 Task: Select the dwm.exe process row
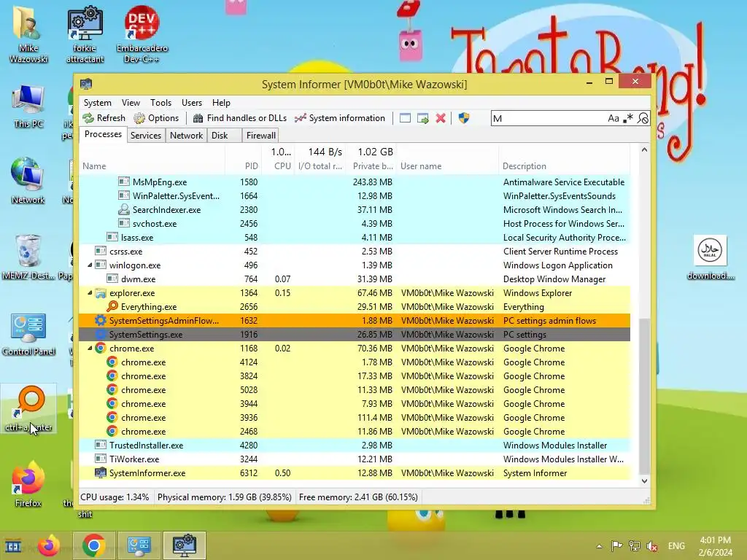tap(355, 279)
